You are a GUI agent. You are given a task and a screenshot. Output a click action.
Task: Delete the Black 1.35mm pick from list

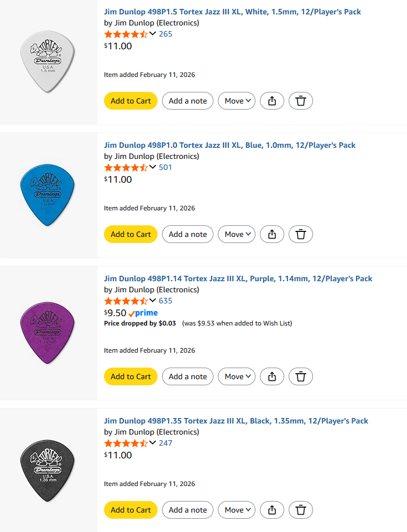pos(300,510)
